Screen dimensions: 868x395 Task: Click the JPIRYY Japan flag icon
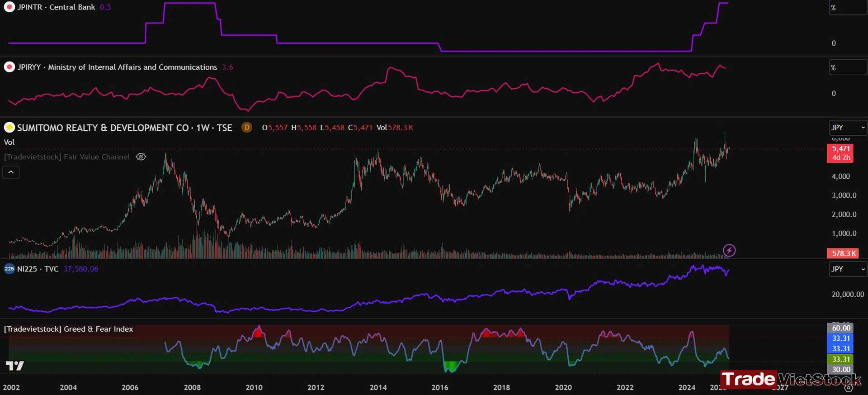click(x=9, y=67)
